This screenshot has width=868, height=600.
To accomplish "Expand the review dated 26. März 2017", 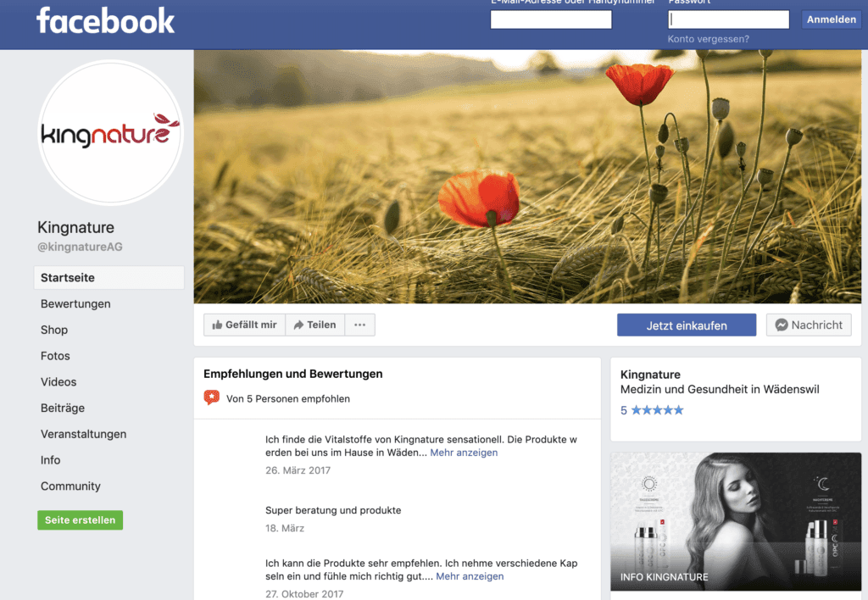I will coord(464,453).
